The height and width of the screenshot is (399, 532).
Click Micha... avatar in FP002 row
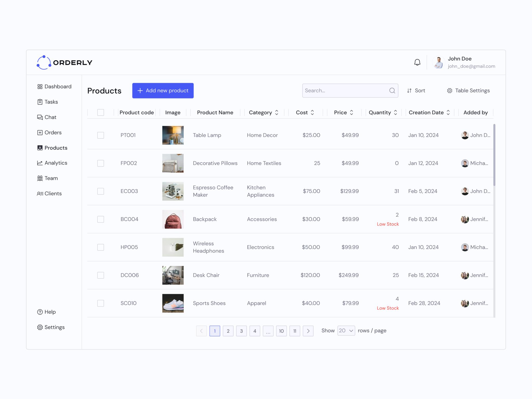pyautogui.click(x=465, y=163)
